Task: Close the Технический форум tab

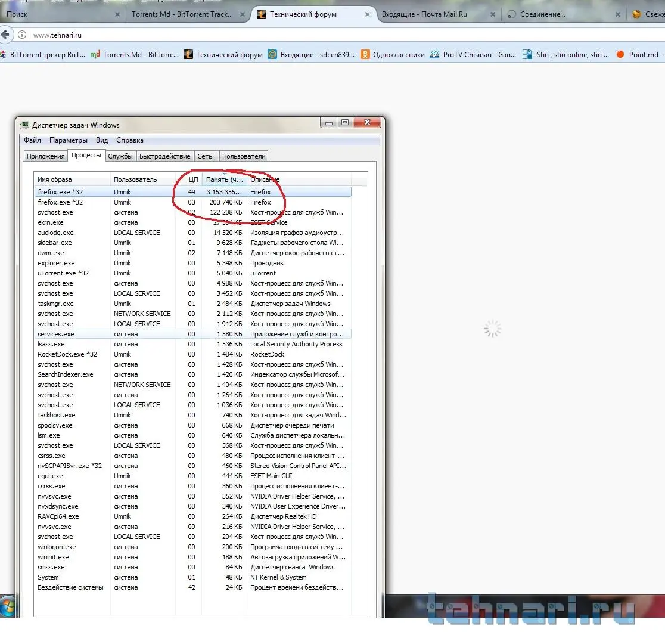Action: (368, 14)
